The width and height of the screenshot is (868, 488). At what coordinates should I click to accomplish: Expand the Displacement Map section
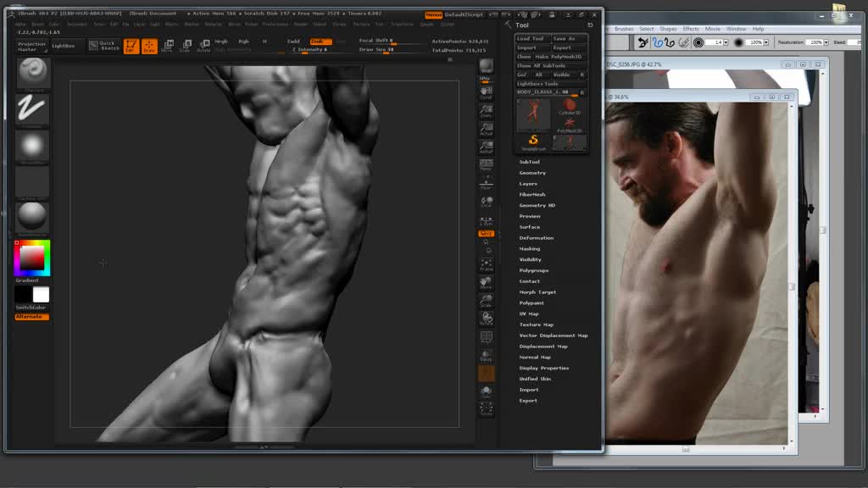click(543, 347)
